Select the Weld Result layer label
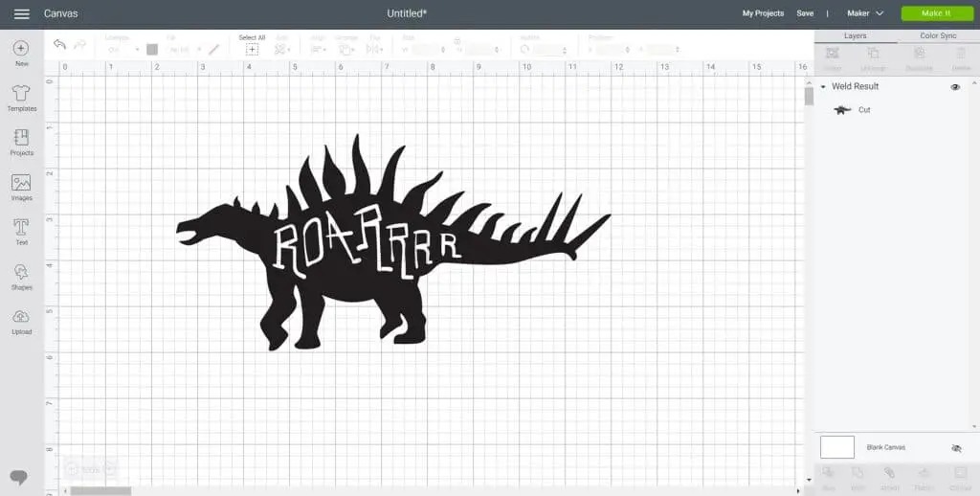The height and width of the screenshot is (496, 980). click(x=855, y=87)
